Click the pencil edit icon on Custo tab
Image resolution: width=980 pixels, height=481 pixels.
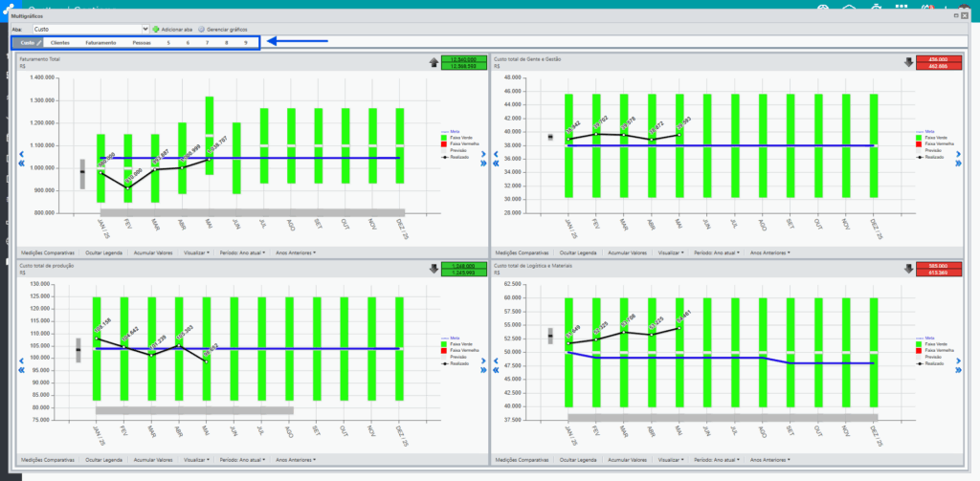click(x=38, y=43)
